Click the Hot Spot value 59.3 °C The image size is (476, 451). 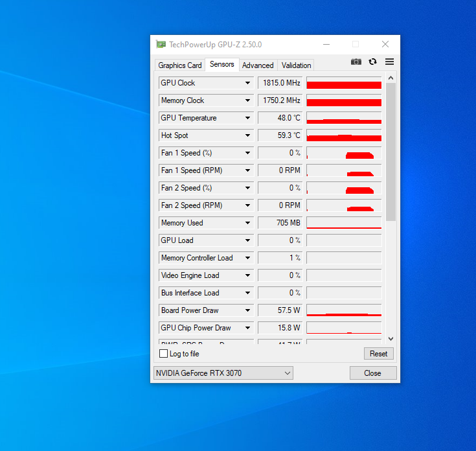coord(280,135)
